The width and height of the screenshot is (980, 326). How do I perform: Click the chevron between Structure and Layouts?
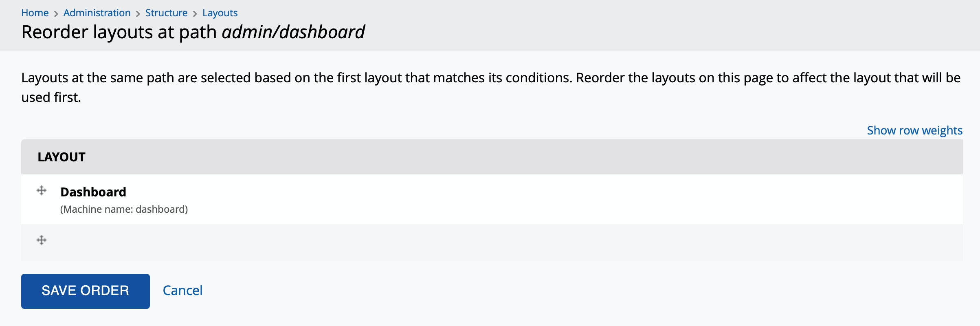(196, 13)
